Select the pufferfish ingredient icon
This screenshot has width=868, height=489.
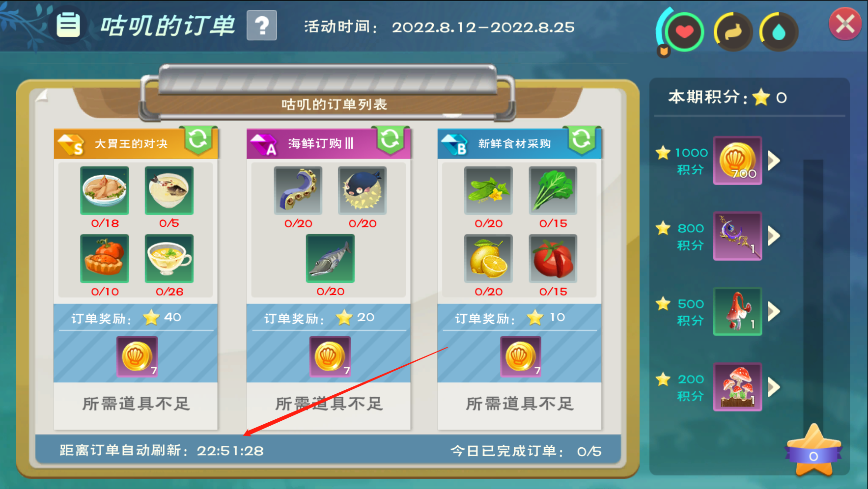pyautogui.click(x=363, y=190)
